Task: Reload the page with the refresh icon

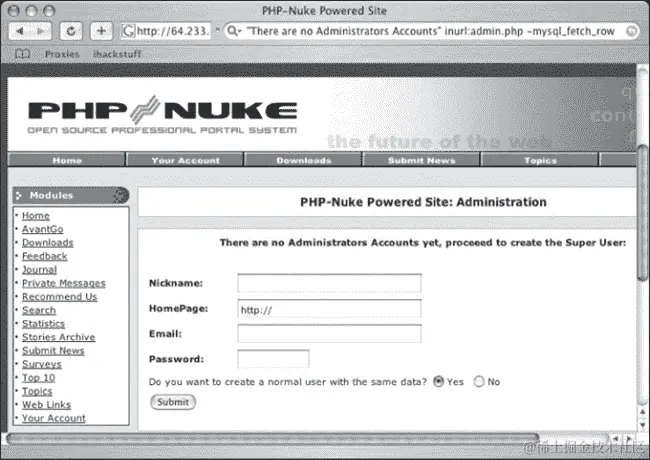Action: [x=71, y=31]
